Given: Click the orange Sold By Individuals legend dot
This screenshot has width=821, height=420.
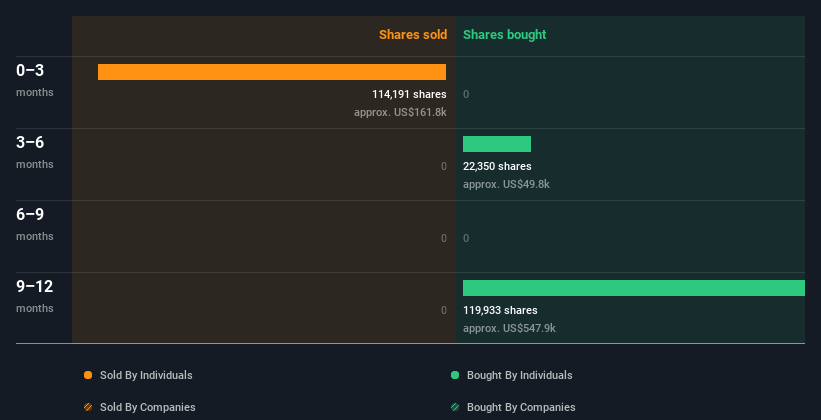Looking at the screenshot, I should [x=88, y=375].
